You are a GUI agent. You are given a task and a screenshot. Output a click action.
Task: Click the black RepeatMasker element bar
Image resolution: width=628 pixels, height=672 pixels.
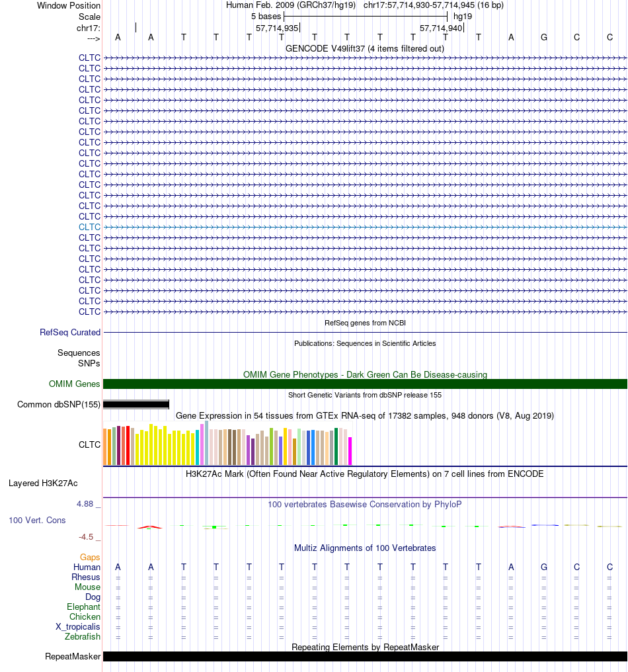pyautogui.click(x=365, y=657)
